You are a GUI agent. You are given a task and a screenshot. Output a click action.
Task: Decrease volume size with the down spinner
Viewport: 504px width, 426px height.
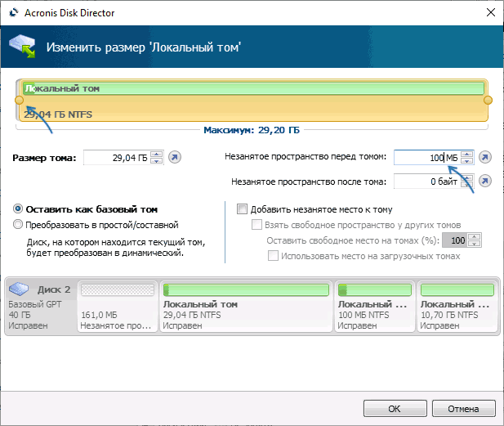[157, 160]
